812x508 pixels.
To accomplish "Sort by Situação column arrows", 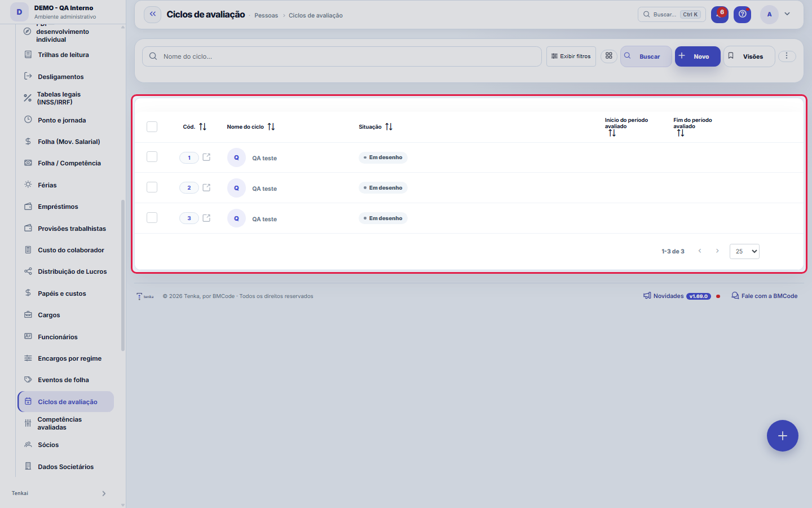I will (389, 126).
